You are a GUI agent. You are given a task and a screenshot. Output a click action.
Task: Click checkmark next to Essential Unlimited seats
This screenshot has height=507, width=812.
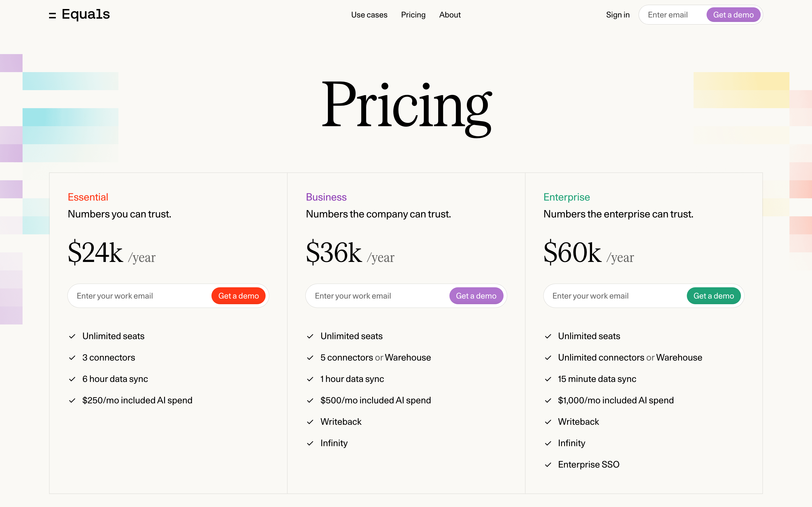(x=72, y=336)
